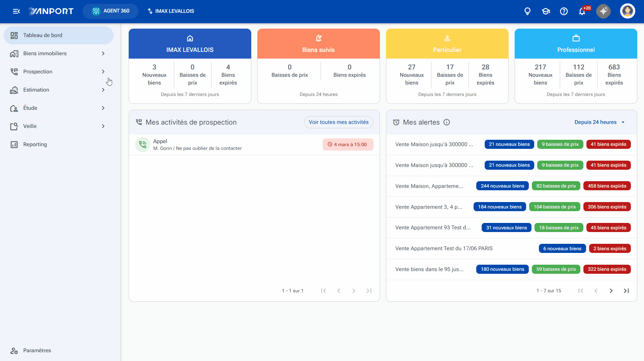Screen dimensions: 644x361
Task: Show info tooltip next to Mes alertes
Action: 447,122
